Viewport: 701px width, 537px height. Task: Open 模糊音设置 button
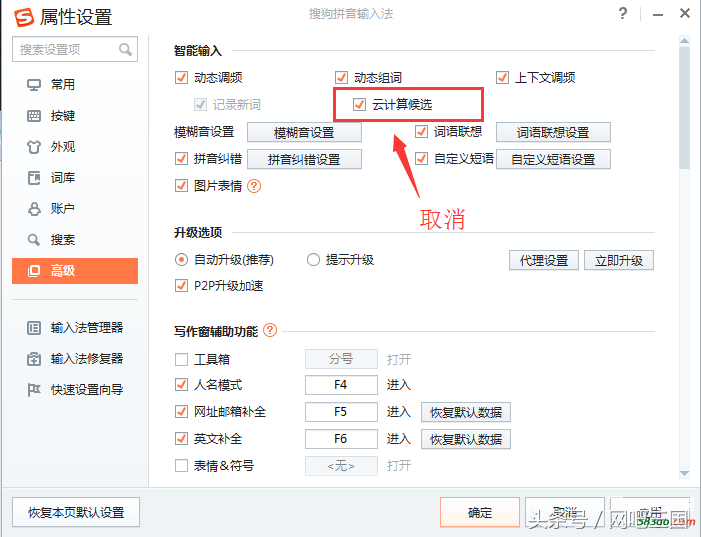304,132
